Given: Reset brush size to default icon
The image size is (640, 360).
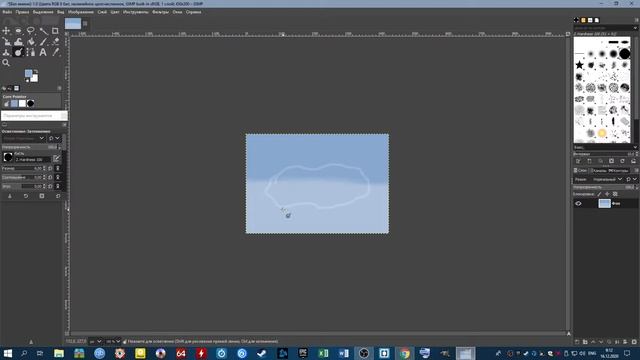Looking at the screenshot, I should [x=51, y=168].
